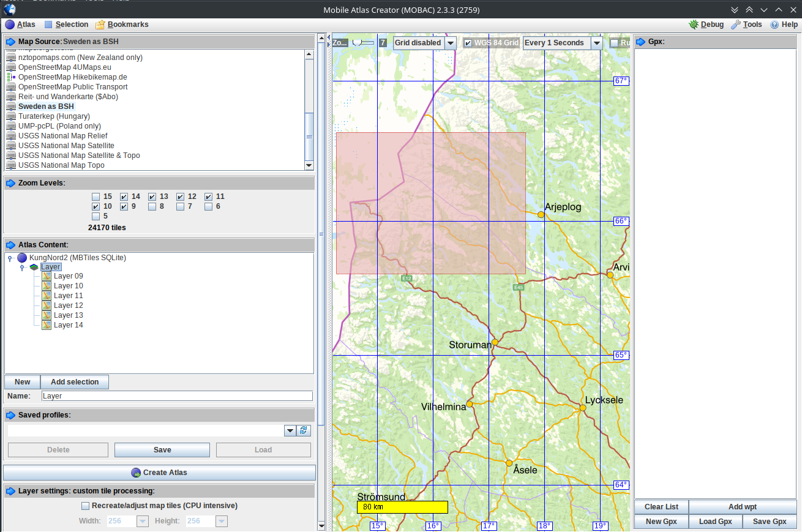Expand the saved profiles combo box
Screen dimensions: 802x532
(290, 431)
